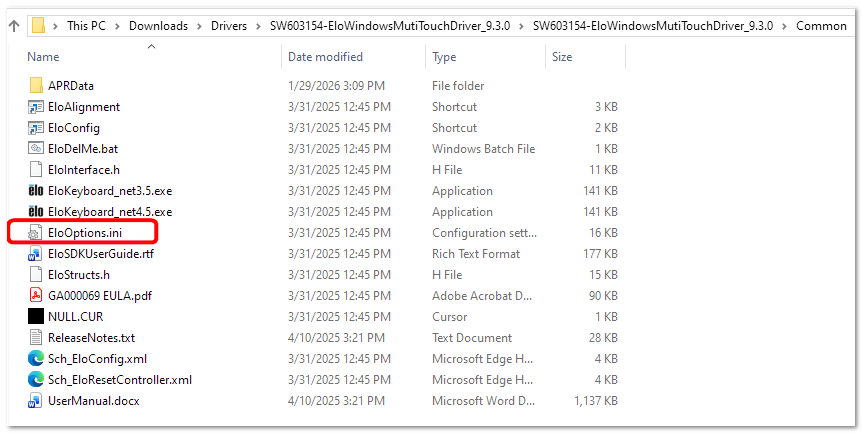Viewport: 862px width, 433px height.
Task: Select the UserManual.docx file name
Action: click(93, 401)
